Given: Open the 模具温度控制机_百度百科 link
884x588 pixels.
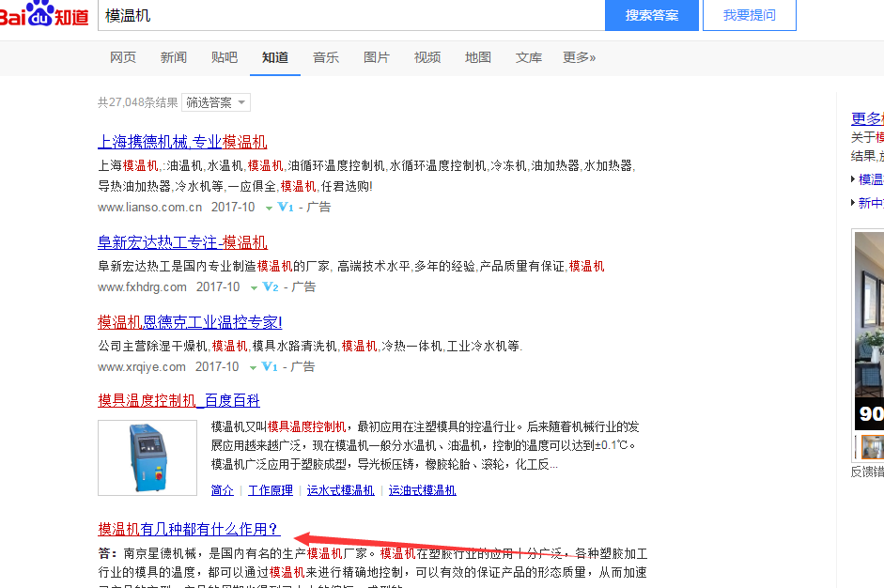Looking at the screenshot, I should pyautogui.click(x=178, y=401).
